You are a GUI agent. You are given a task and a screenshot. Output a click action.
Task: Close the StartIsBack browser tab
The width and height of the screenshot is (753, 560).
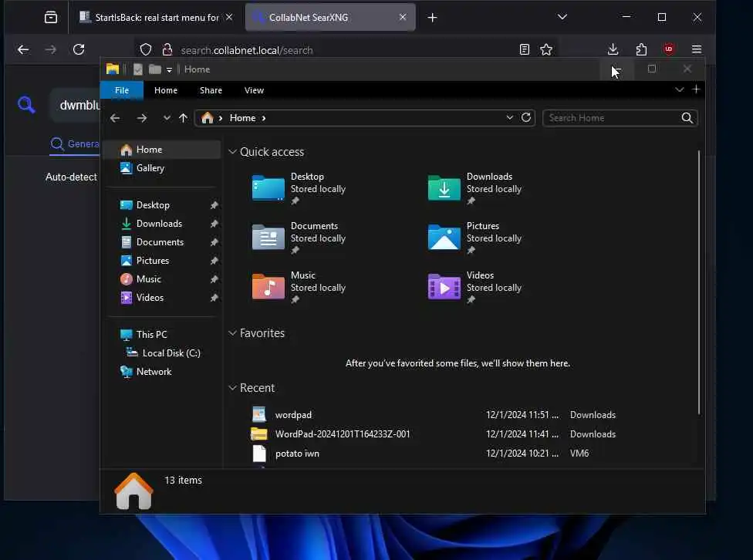click(229, 17)
